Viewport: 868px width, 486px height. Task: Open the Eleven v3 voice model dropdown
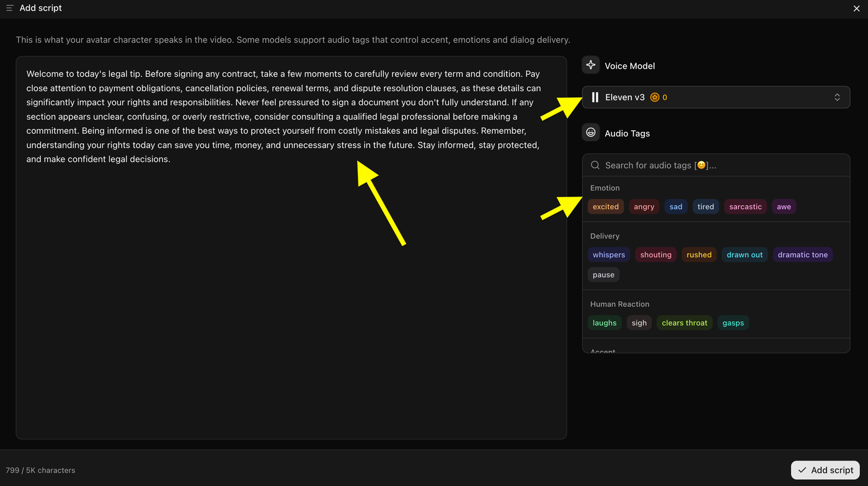click(716, 97)
